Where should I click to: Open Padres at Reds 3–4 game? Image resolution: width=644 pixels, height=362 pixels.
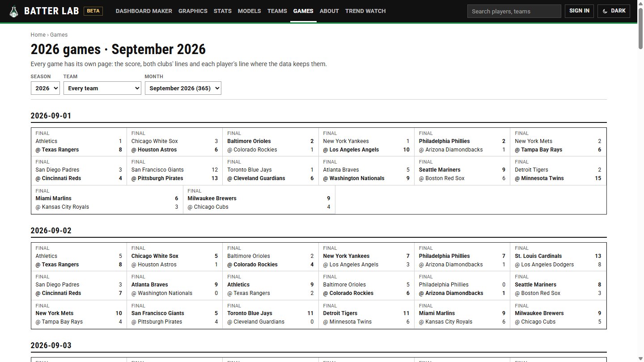[79, 170]
